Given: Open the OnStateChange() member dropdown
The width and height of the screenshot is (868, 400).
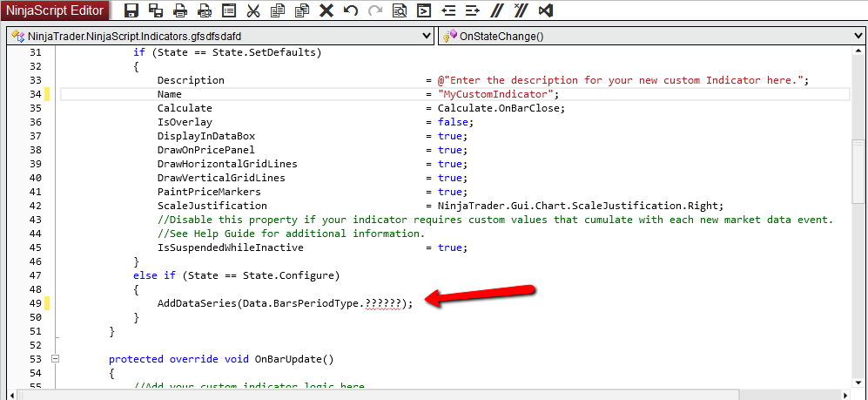Looking at the screenshot, I should [x=650, y=36].
